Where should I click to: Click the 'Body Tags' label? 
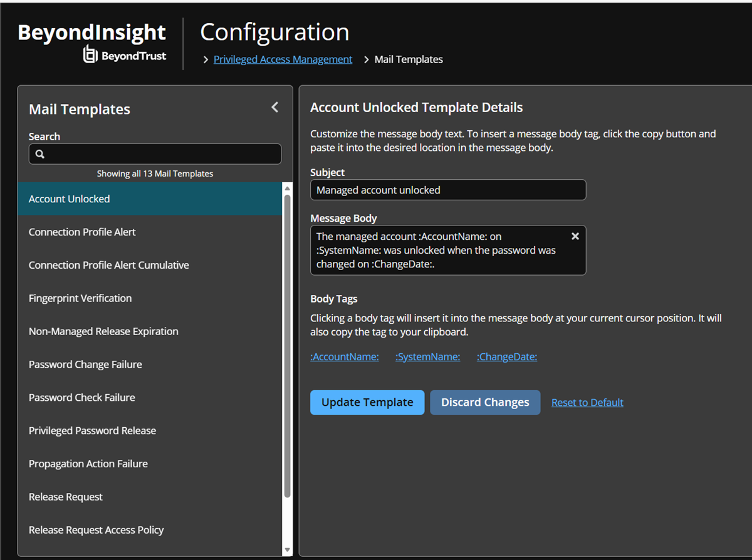[x=334, y=299]
